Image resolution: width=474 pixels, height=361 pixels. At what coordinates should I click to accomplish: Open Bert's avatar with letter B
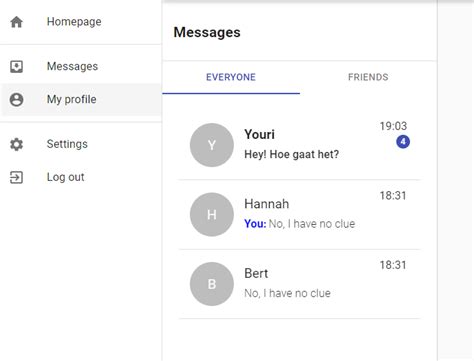(212, 284)
